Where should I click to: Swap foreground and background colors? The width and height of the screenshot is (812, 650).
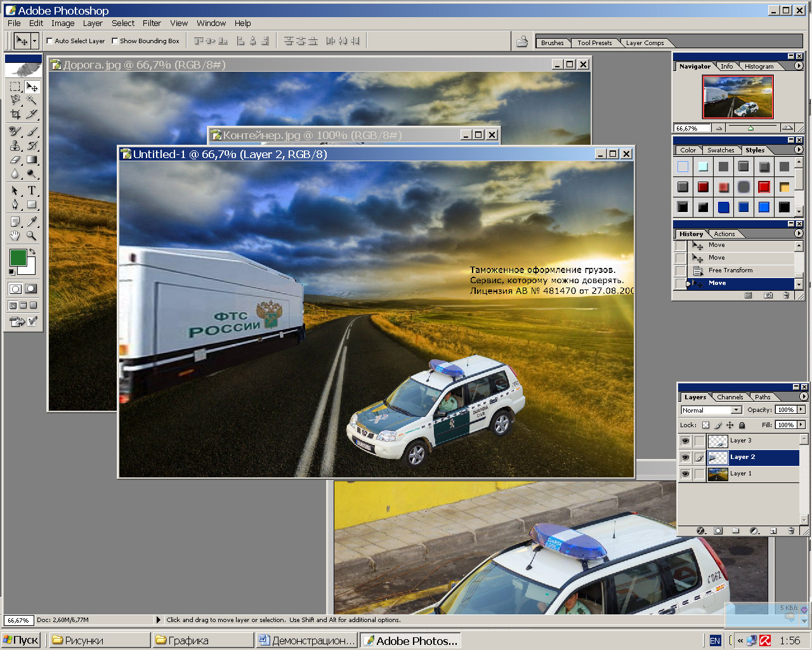pos(32,252)
